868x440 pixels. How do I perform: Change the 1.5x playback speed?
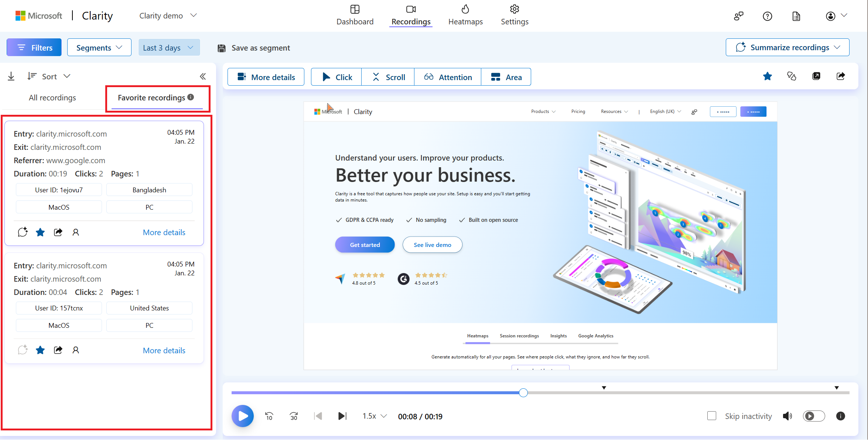pos(375,416)
